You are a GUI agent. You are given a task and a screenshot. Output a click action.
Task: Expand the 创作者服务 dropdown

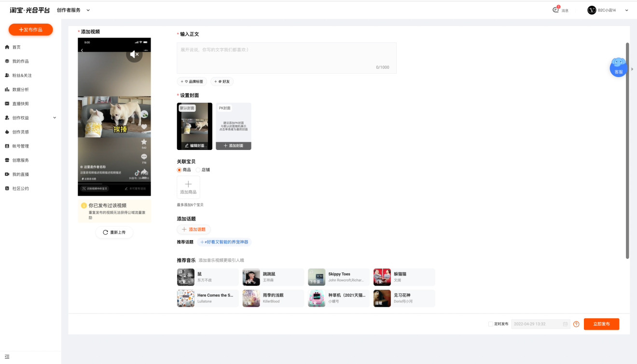pyautogui.click(x=73, y=10)
